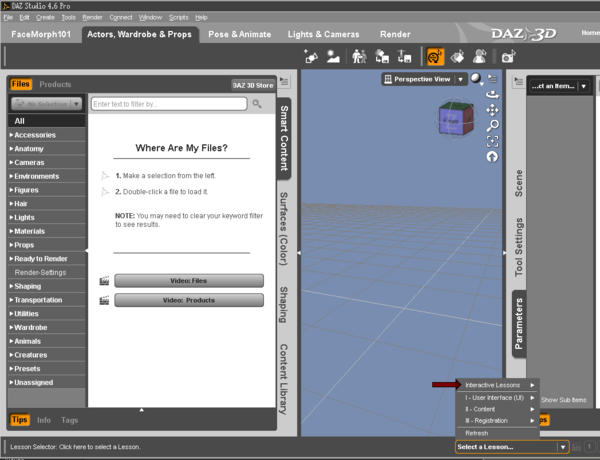Click the magnifier zoom viewport control
This screenshot has width=600, height=460.
(493, 126)
